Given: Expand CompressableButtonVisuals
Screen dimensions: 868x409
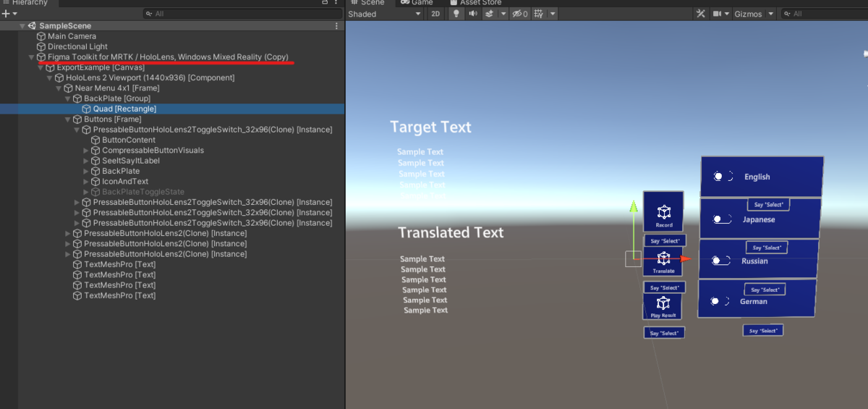Looking at the screenshot, I should 86,151.
